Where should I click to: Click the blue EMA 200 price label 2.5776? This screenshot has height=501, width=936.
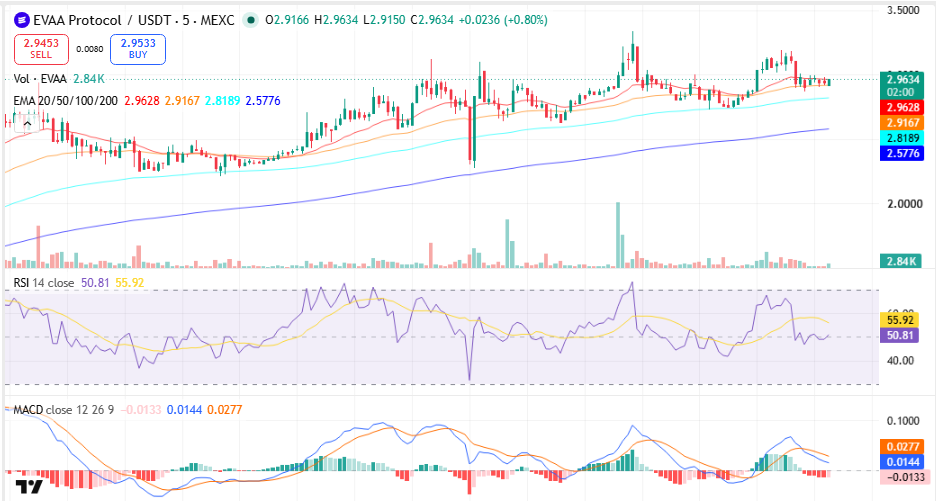[x=901, y=153]
